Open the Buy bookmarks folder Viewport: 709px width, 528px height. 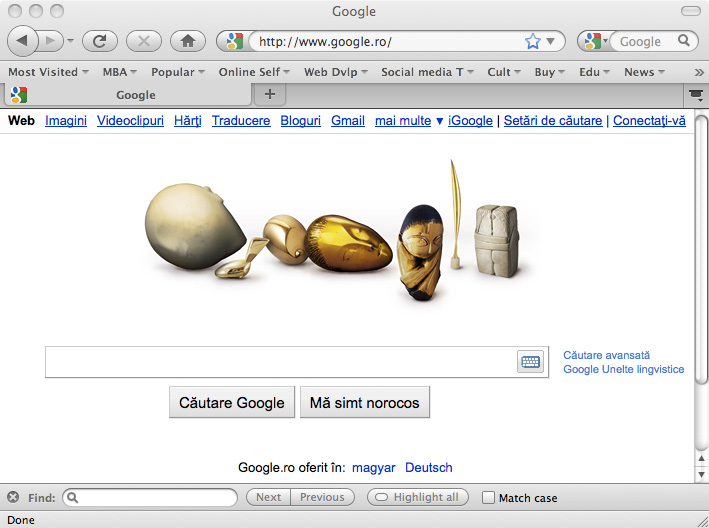point(549,72)
